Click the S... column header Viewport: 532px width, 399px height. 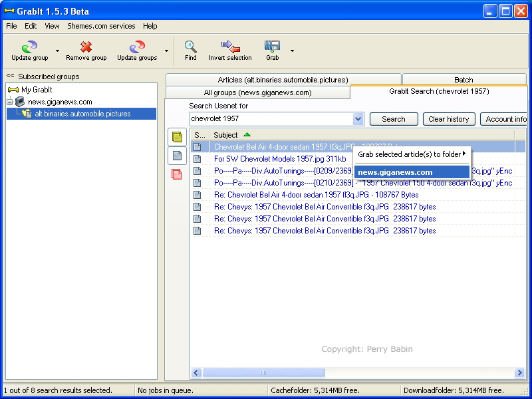pyautogui.click(x=200, y=135)
